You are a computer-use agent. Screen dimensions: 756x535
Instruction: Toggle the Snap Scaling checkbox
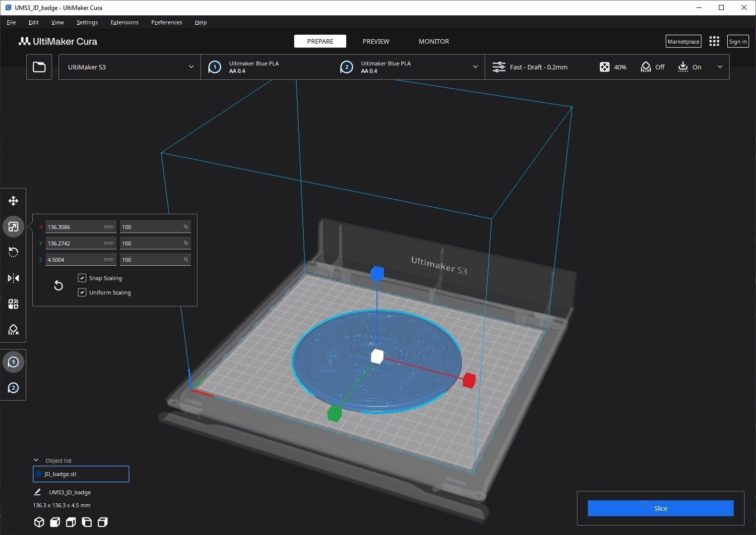(x=82, y=278)
